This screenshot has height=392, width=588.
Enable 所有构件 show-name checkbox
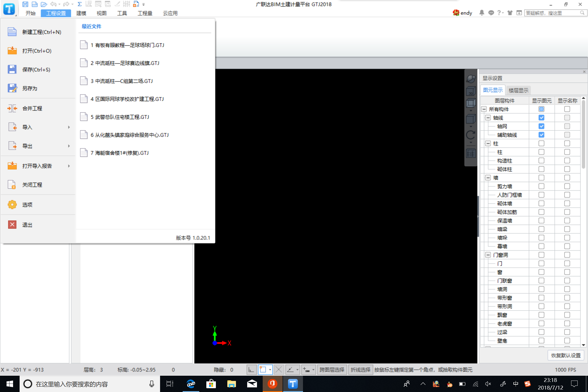point(567,109)
